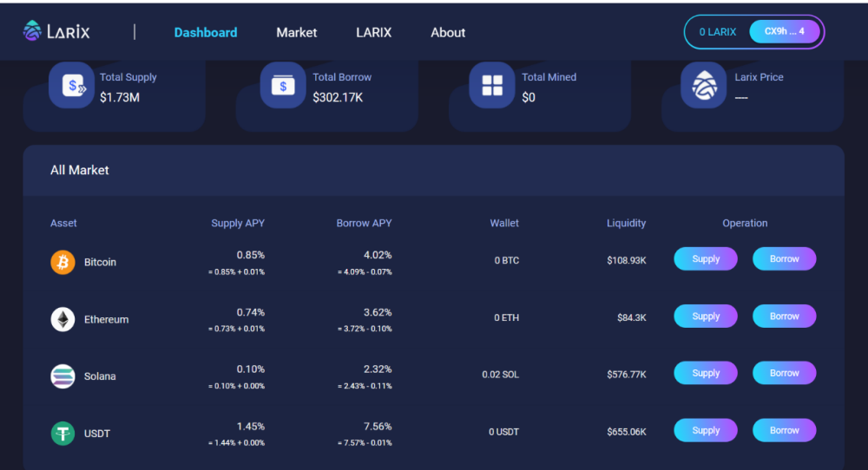Viewport: 868px width, 470px height.
Task: Supply USDT
Action: (x=705, y=430)
